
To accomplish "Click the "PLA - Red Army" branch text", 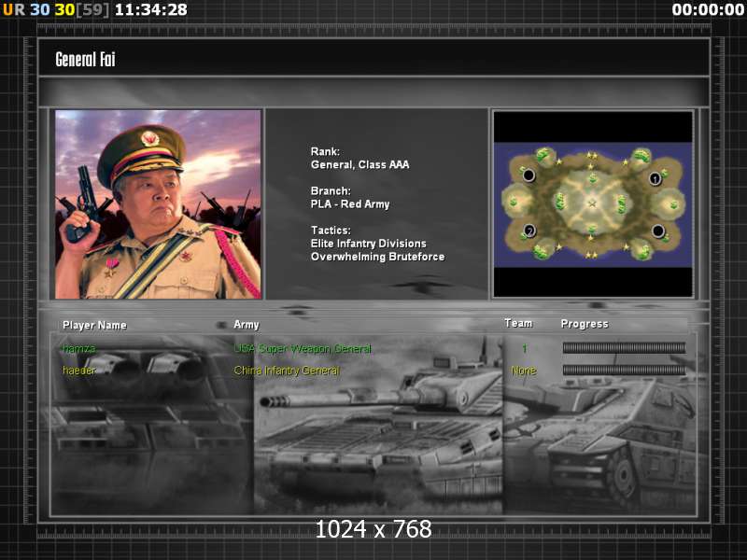I will click(350, 204).
